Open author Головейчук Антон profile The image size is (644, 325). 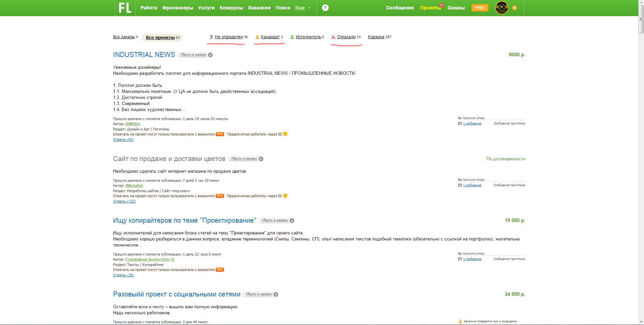(x=150, y=260)
